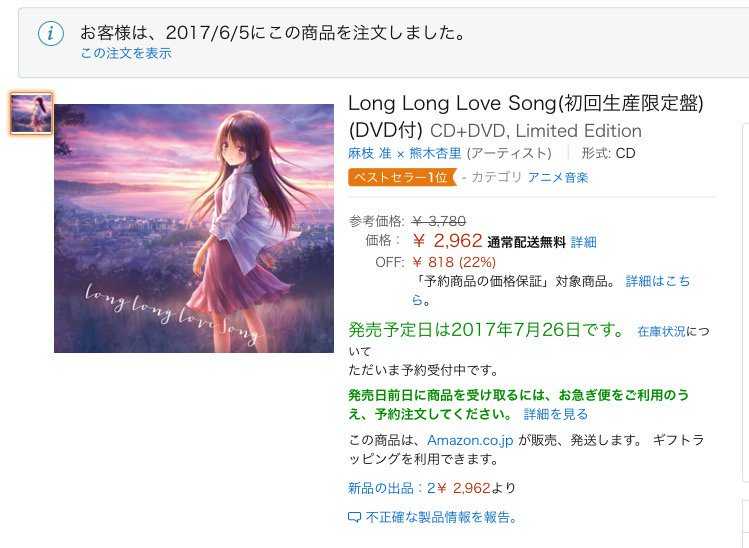Click 詳細を見る about express delivery
Image resolution: width=749 pixels, height=548 pixels.
(x=556, y=414)
